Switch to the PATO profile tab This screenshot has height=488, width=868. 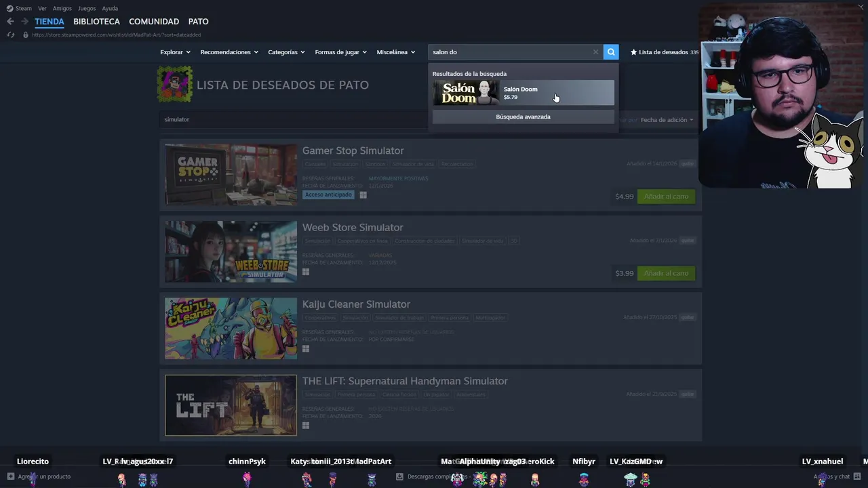pyautogui.click(x=198, y=22)
